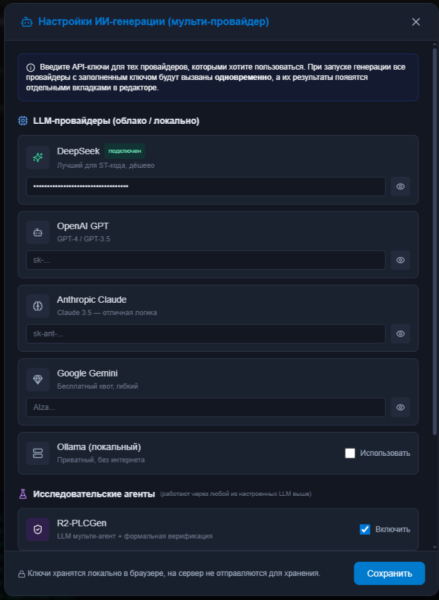Enable the Ollama Использовать checkbox
The width and height of the screenshot is (439, 600).
350,453
